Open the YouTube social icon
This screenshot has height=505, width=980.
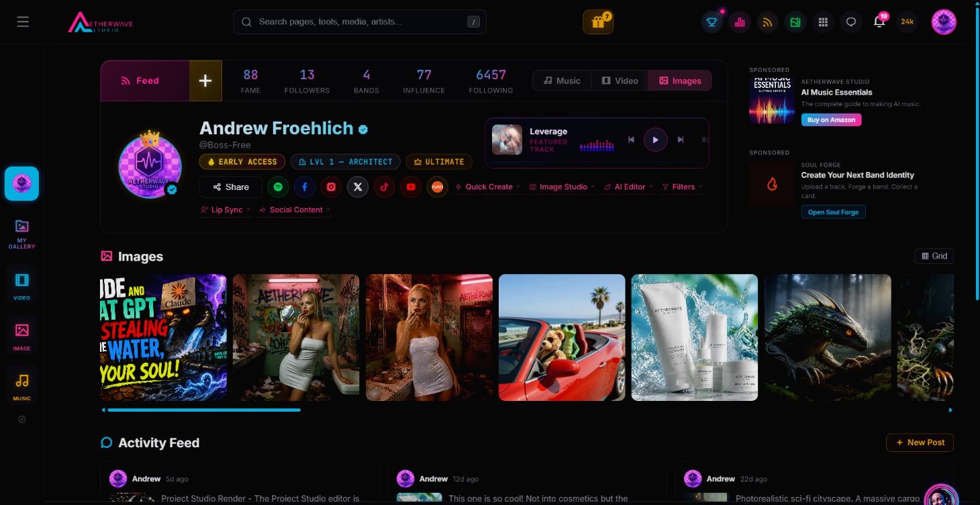click(411, 187)
